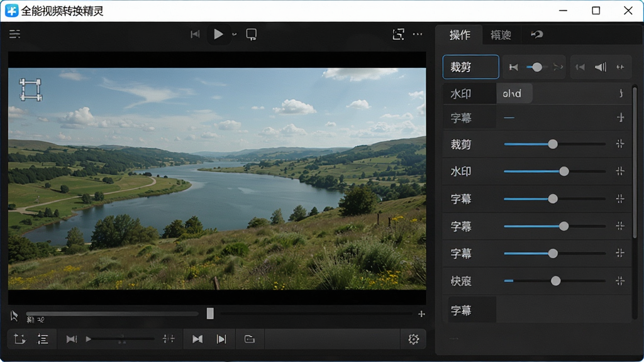Toggle the speaker volume icon
This screenshot has width=644, height=362.
[601, 67]
